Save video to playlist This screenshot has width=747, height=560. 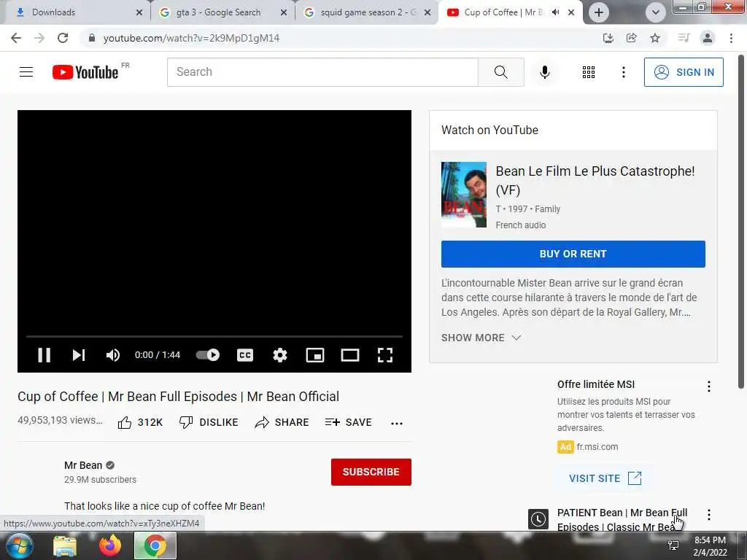coord(348,422)
